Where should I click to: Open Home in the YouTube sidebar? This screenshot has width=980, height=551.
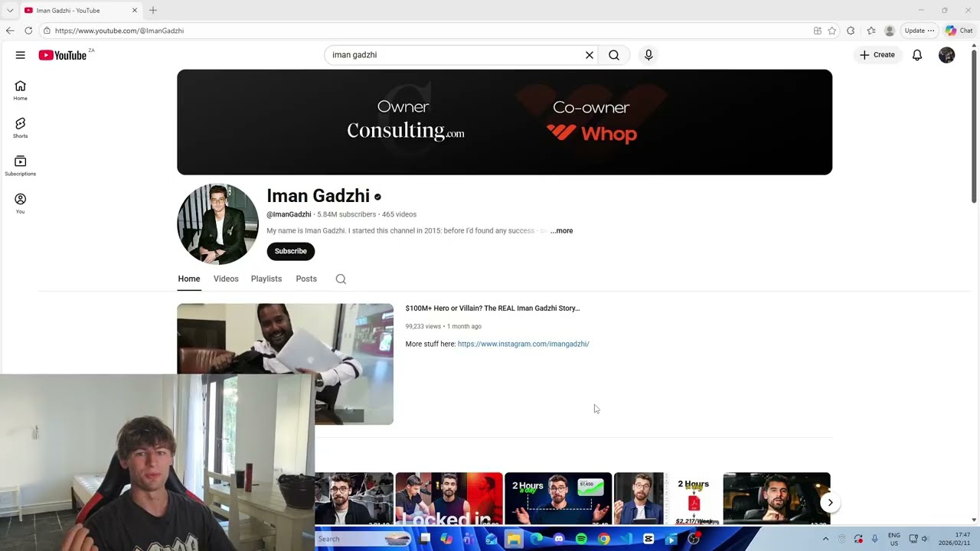21,90
